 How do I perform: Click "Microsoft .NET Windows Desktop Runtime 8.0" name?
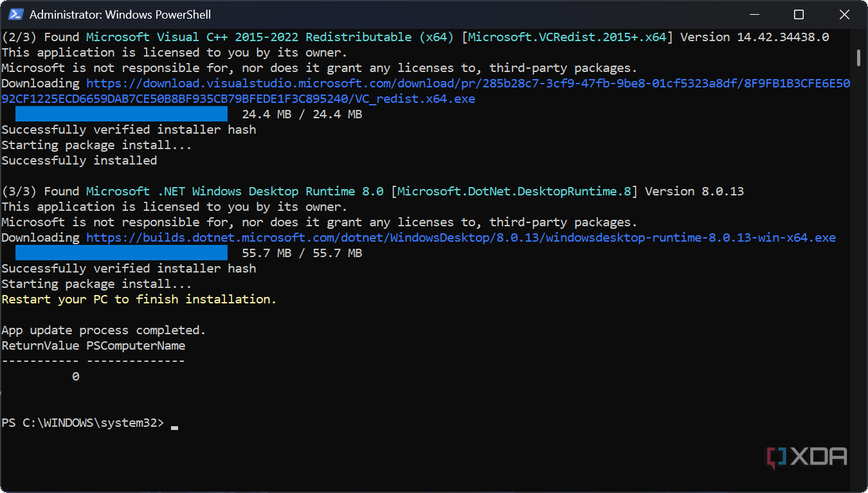point(235,191)
